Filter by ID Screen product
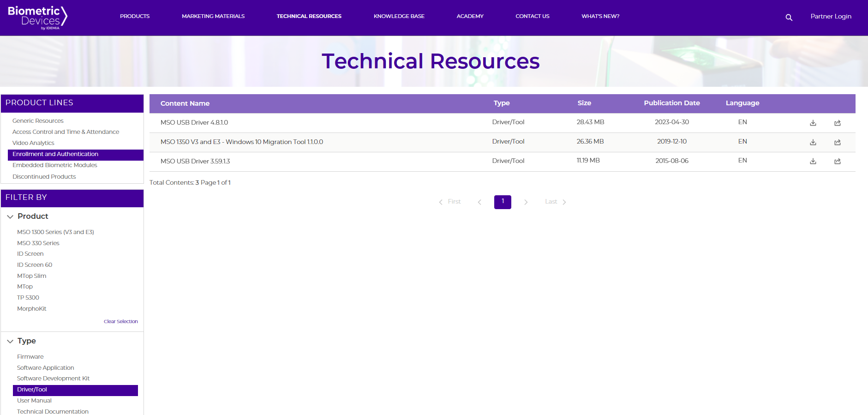 click(x=30, y=254)
